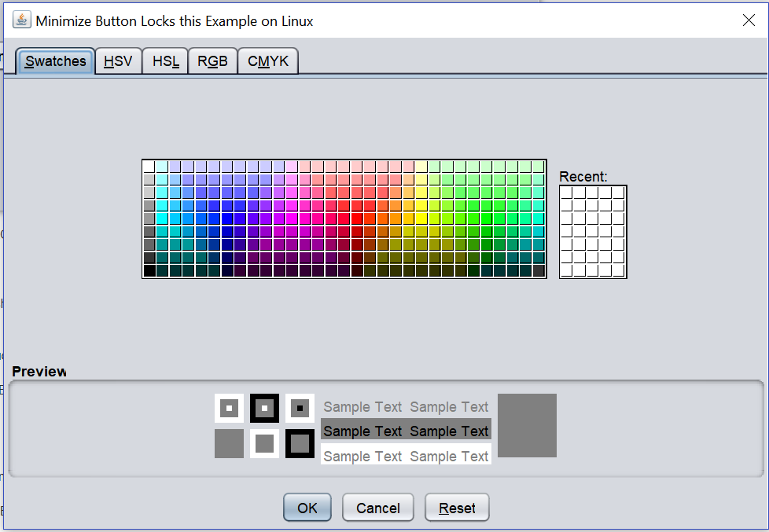769x532 pixels.
Task: Pick the black swatch in palette's bottom-left corner
Action: pos(149,270)
